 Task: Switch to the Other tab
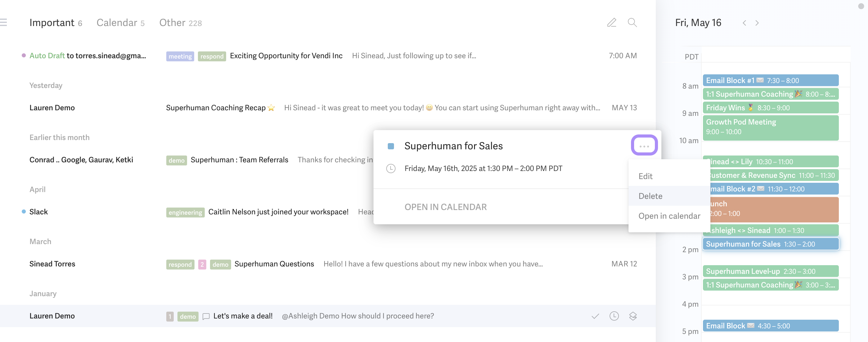(181, 23)
